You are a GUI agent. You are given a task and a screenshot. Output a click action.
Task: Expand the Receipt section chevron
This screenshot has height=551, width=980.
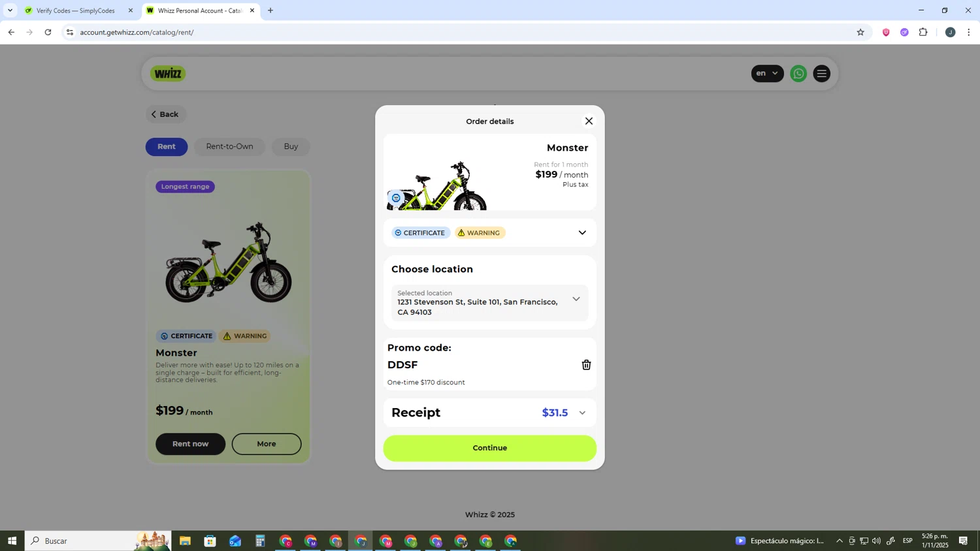coord(582,413)
